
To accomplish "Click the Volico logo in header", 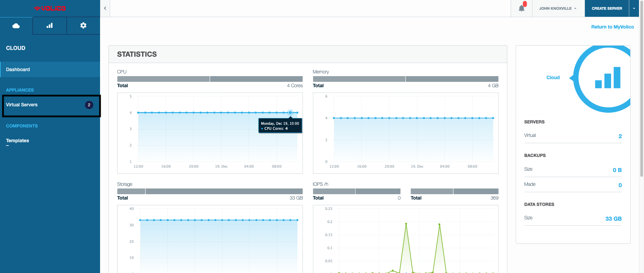I will (x=50, y=8).
